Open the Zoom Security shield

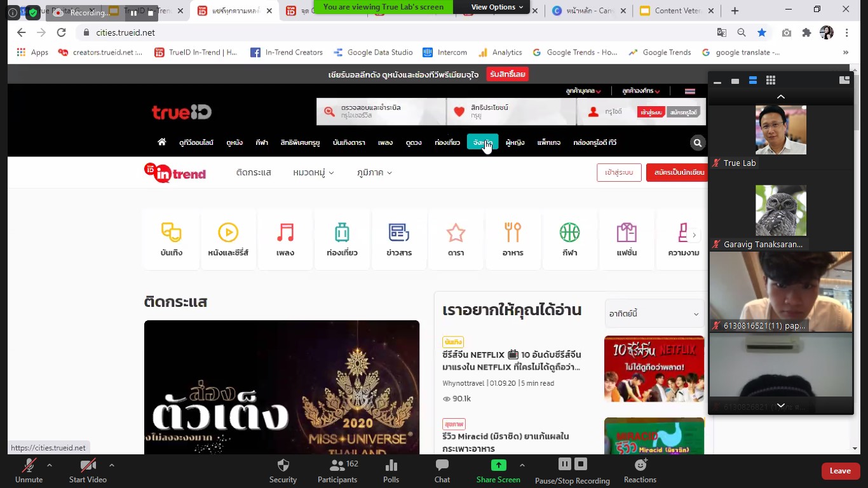[283, 465]
